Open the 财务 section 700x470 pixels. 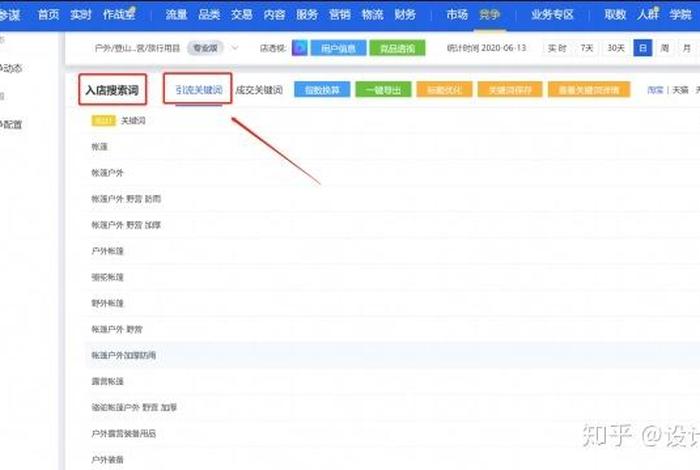click(x=405, y=15)
